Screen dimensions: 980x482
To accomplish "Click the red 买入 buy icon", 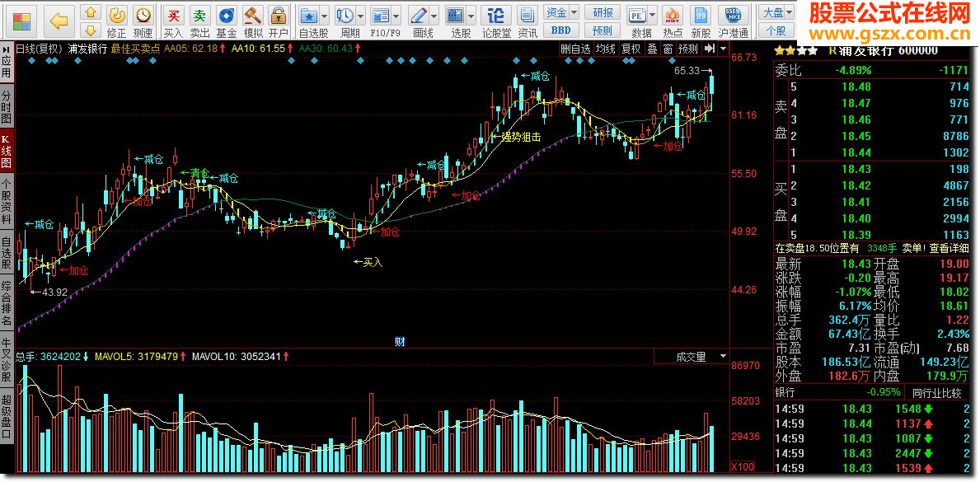I will click(173, 15).
